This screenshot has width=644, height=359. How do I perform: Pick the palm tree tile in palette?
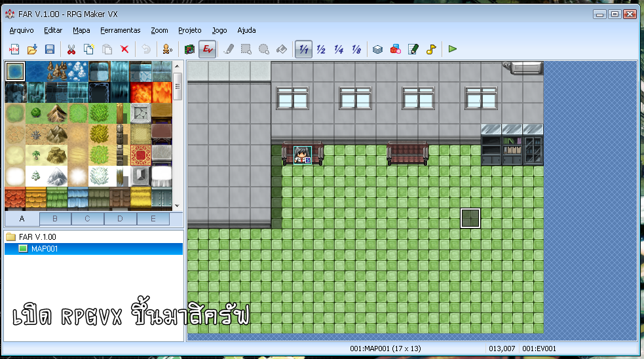(x=36, y=155)
